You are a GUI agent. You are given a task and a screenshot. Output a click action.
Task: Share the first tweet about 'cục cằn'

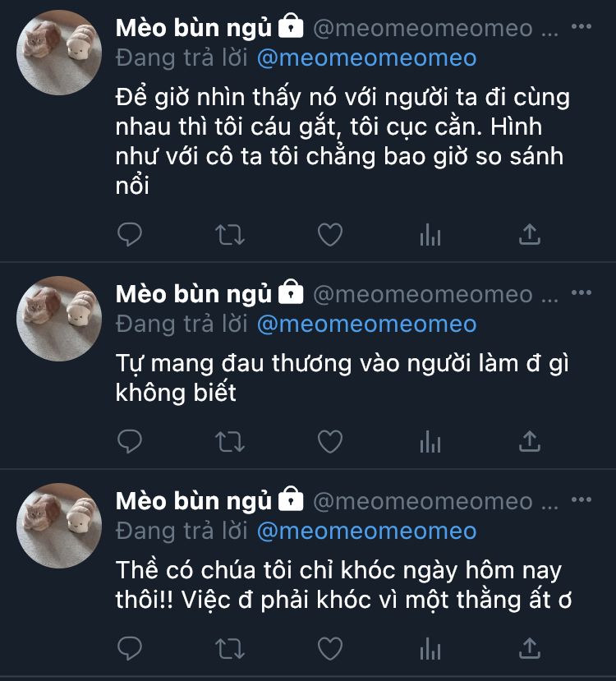(530, 234)
